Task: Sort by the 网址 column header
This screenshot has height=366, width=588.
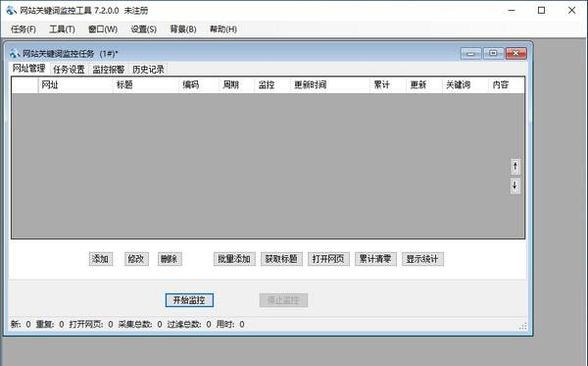Action: coord(75,84)
